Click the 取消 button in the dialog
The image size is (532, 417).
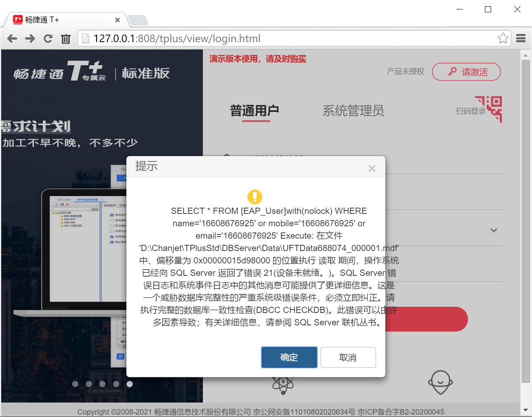(348, 357)
